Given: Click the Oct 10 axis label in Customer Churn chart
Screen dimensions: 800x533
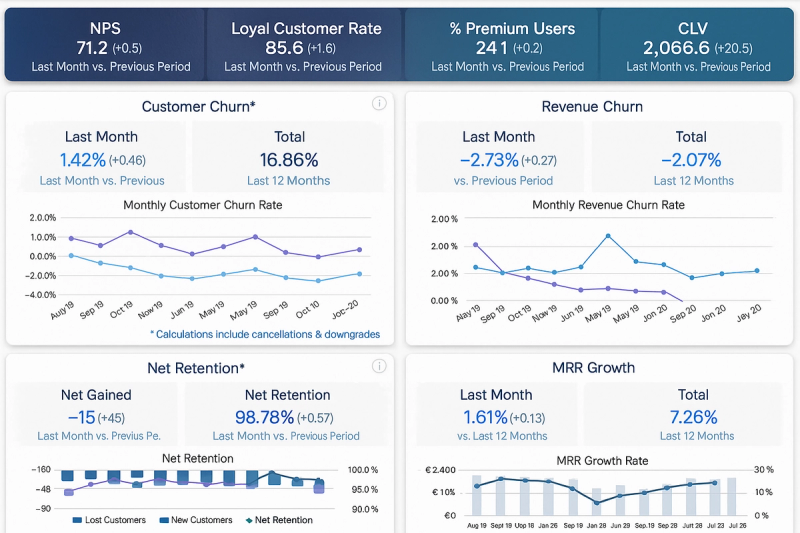Looking at the screenshot, I should tap(308, 309).
